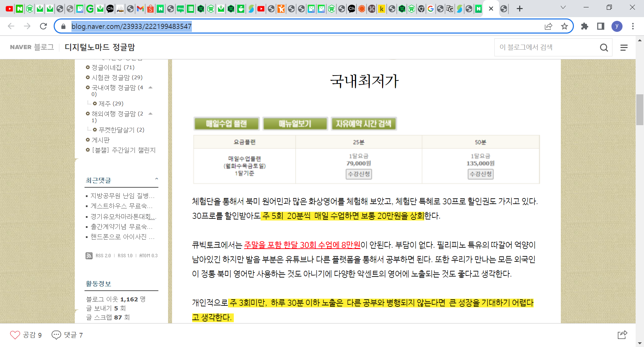
Task: Click the share page icon in address bar
Action: coord(548,26)
